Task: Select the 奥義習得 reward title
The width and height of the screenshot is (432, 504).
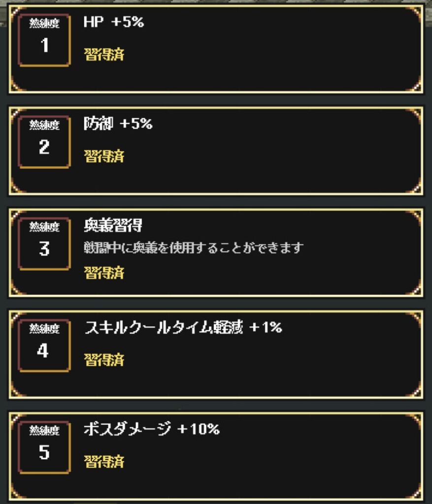Action: [x=113, y=225]
